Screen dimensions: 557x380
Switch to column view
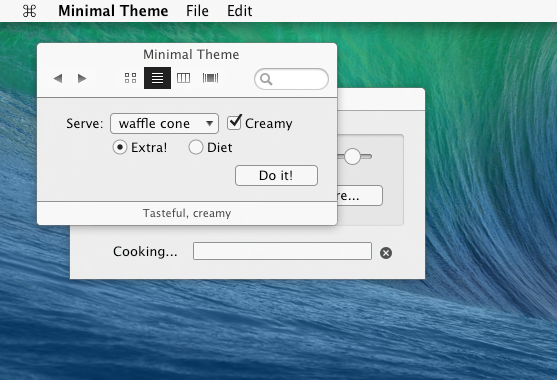(183, 78)
